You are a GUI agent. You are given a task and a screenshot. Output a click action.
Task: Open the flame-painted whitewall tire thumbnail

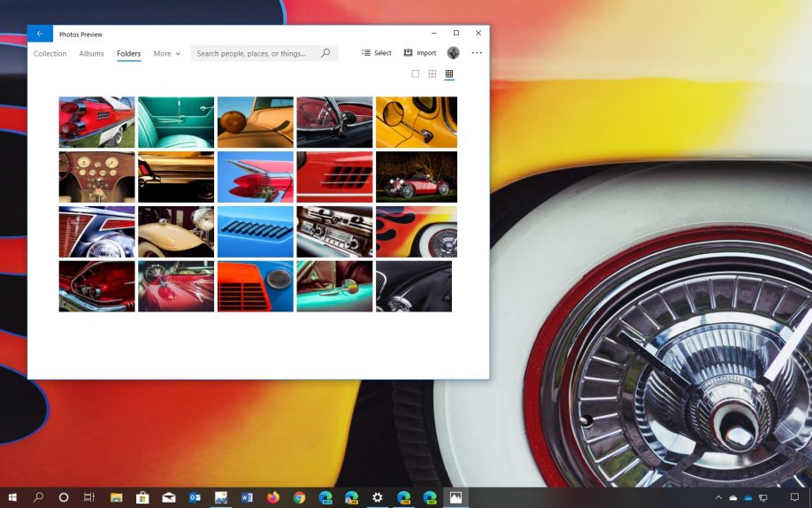pos(417,232)
